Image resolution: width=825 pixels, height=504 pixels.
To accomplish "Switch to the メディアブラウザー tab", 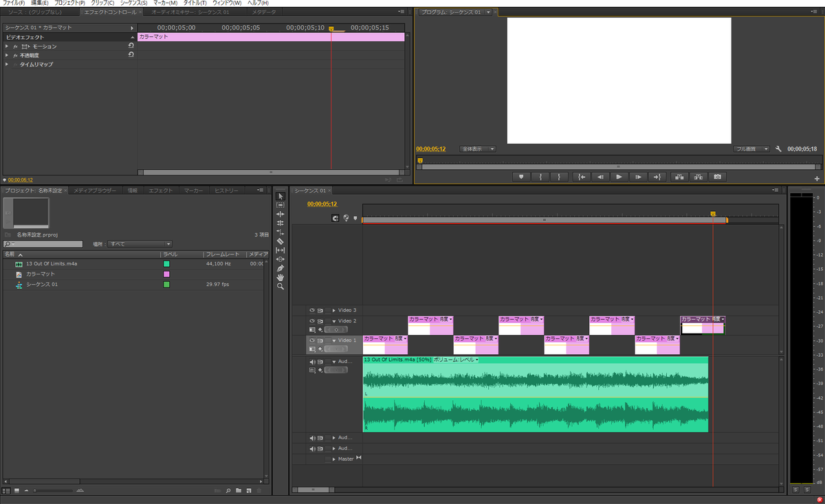I will pyautogui.click(x=95, y=190).
